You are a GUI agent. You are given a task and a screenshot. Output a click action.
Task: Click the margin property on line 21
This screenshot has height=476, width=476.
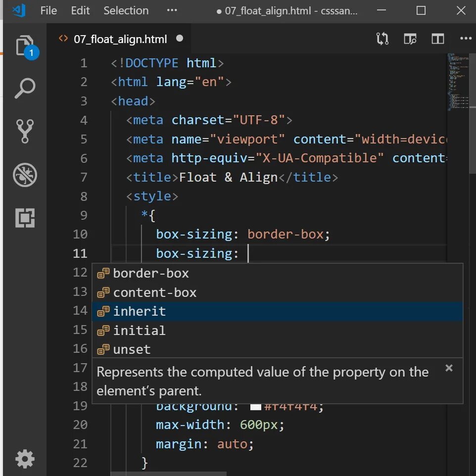[x=178, y=444]
